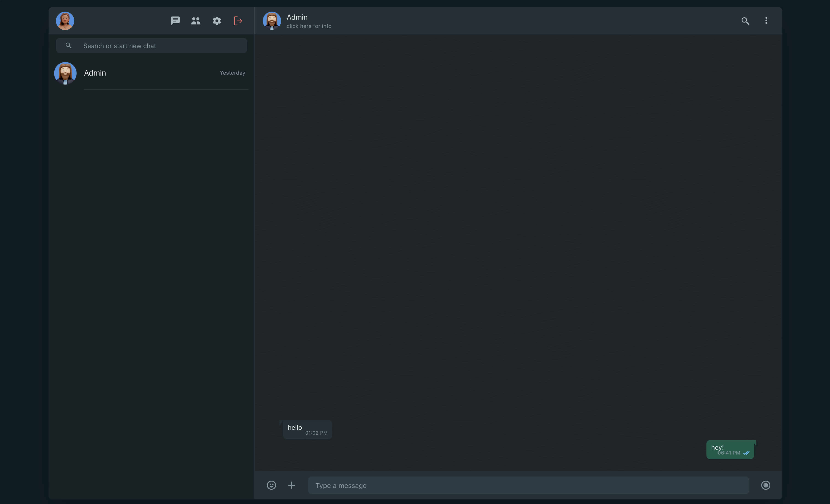Start voice recording with microphone button
This screenshot has width=830, height=504.
(766, 485)
